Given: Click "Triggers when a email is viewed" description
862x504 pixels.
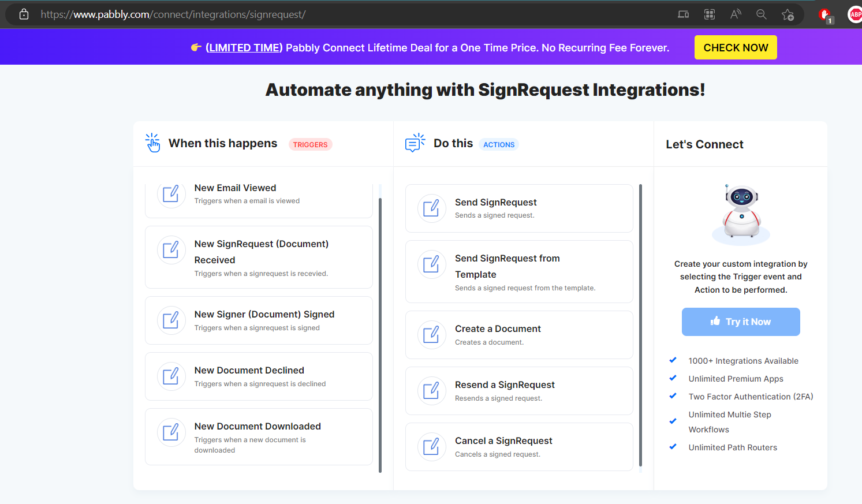Looking at the screenshot, I should click(247, 201).
